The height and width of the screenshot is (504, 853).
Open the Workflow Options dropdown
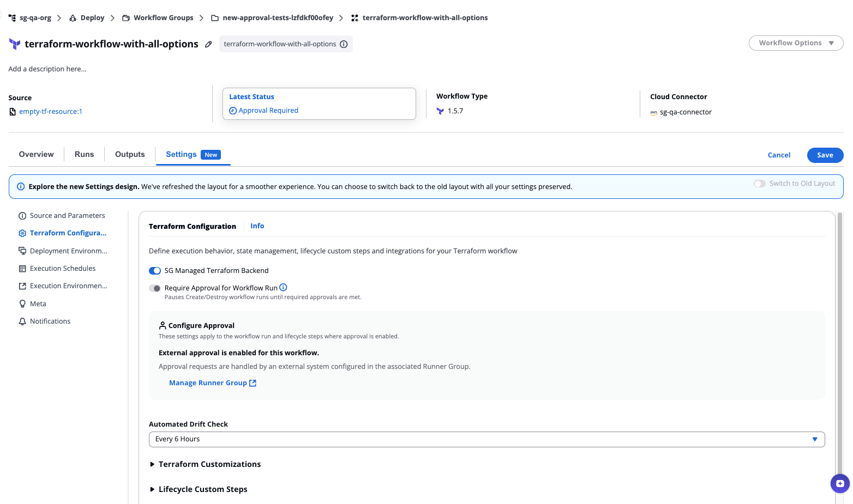pyautogui.click(x=796, y=42)
